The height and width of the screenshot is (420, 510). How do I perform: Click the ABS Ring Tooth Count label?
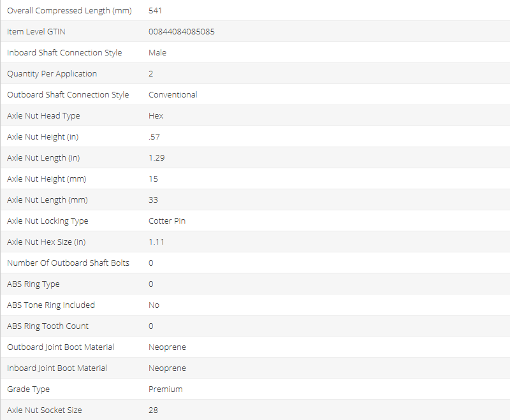click(x=48, y=326)
